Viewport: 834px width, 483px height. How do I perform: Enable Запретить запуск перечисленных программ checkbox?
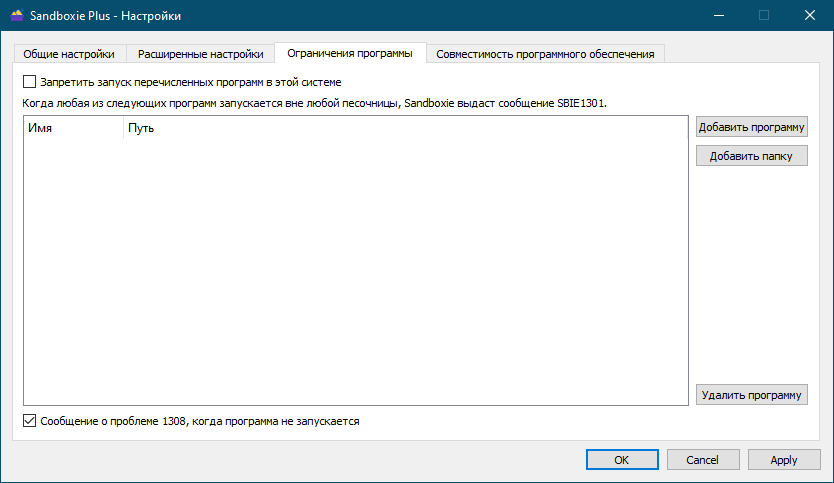[x=29, y=82]
